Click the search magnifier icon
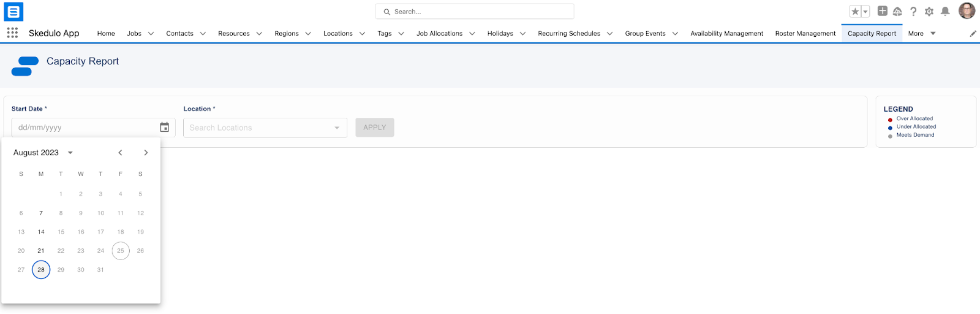The height and width of the screenshot is (314, 980). pyautogui.click(x=386, y=12)
